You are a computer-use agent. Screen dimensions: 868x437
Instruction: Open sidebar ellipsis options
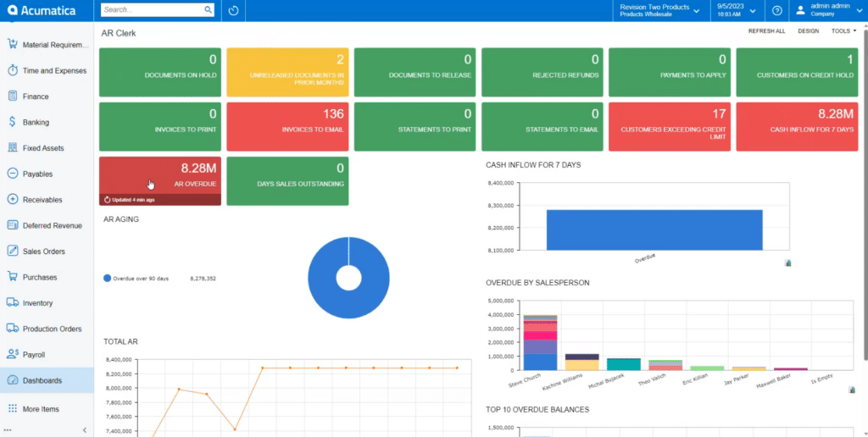(x=7, y=430)
